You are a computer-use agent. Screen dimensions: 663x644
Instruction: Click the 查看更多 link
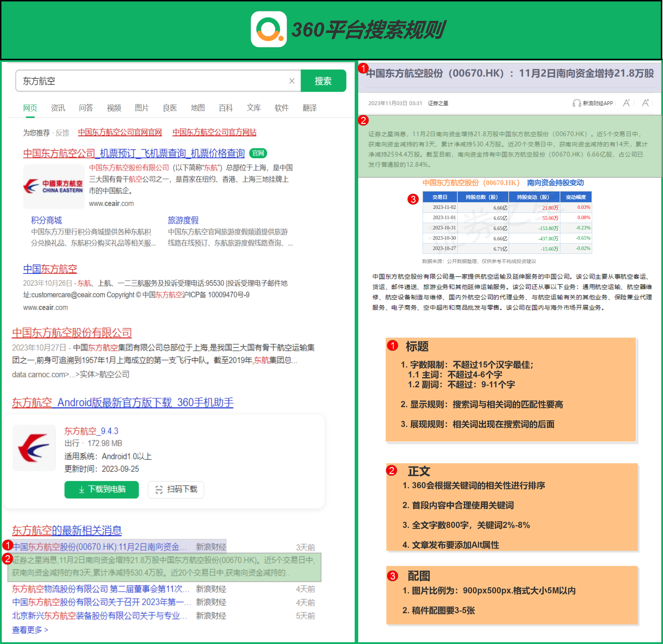(30, 630)
